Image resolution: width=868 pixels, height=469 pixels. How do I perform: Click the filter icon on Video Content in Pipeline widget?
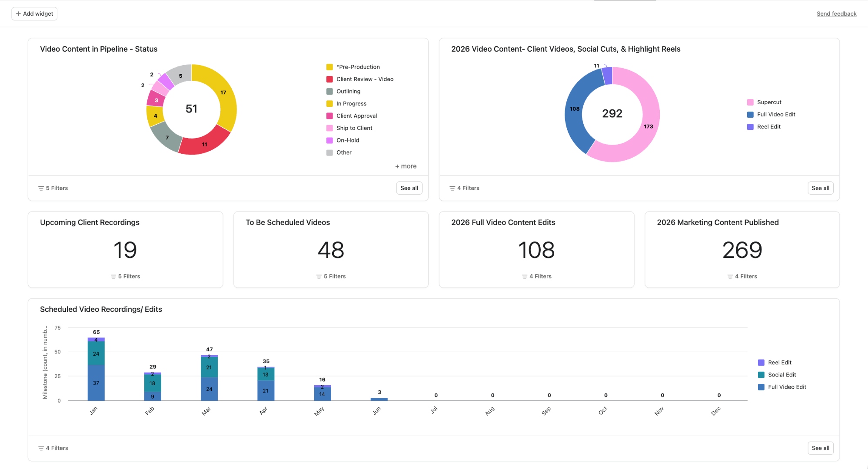click(41, 188)
